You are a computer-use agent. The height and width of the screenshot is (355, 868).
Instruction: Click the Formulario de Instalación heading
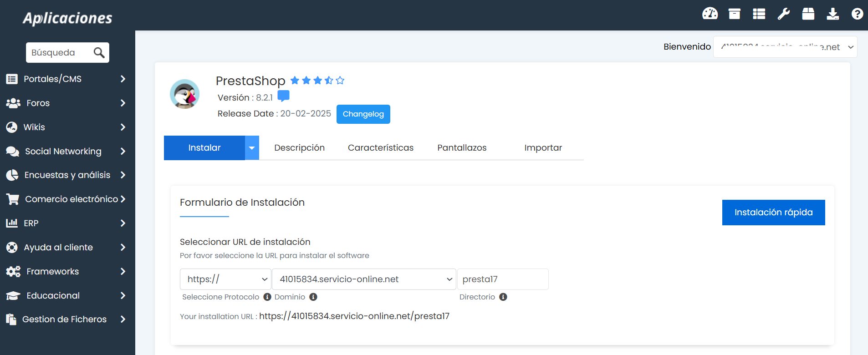click(242, 203)
